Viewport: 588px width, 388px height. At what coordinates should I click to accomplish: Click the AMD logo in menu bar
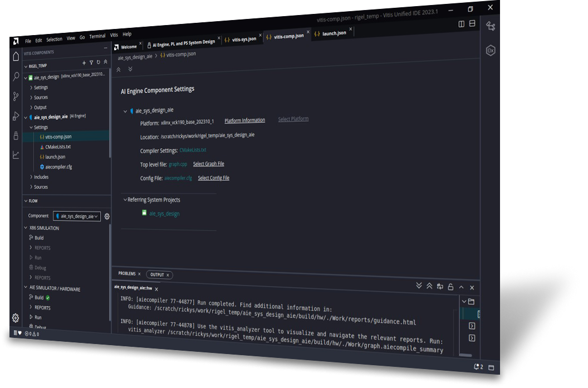pyautogui.click(x=16, y=41)
